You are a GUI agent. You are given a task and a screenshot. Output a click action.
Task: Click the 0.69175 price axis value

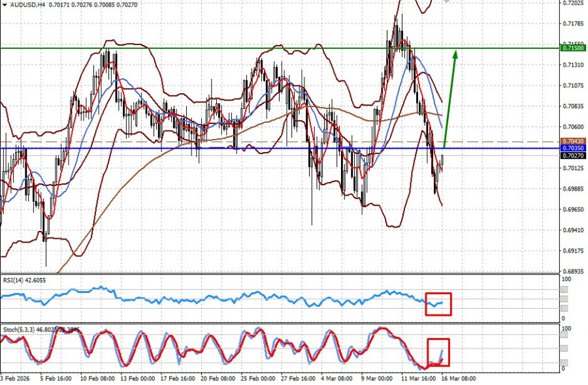point(574,250)
